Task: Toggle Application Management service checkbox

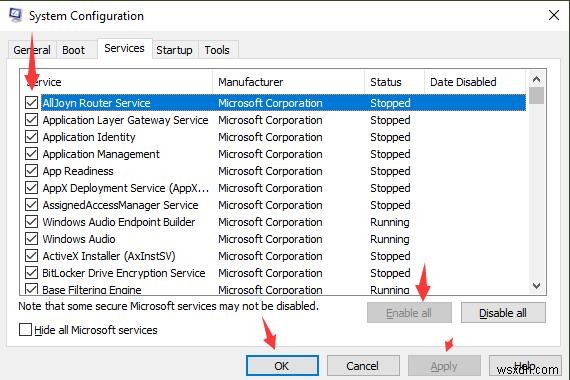Action: coord(32,154)
